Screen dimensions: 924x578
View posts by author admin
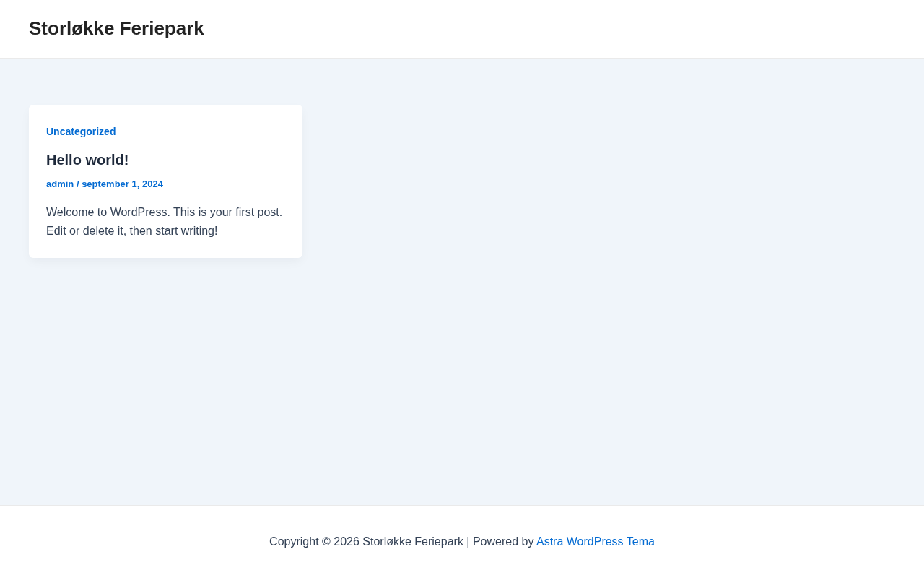click(x=60, y=184)
